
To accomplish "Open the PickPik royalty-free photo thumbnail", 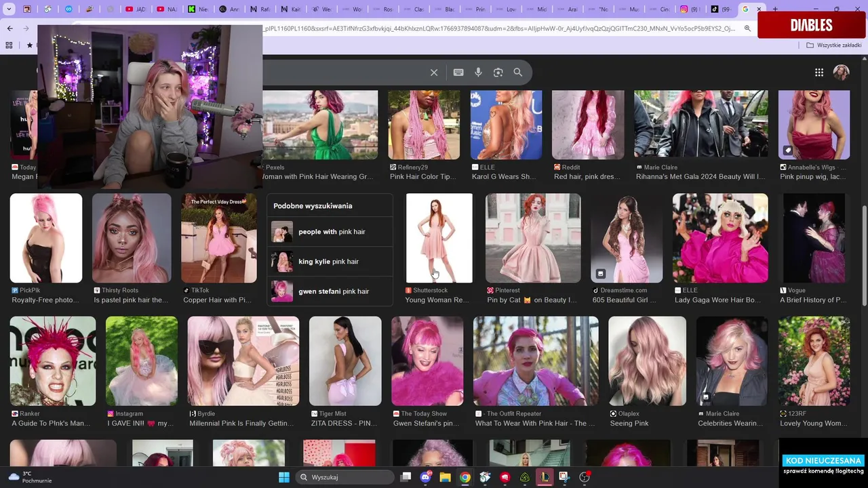I will (x=46, y=238).
